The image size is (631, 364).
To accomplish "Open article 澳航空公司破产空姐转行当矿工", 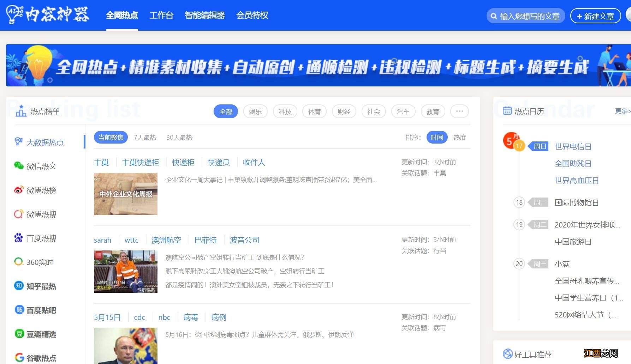I will [x=234, y=257].
